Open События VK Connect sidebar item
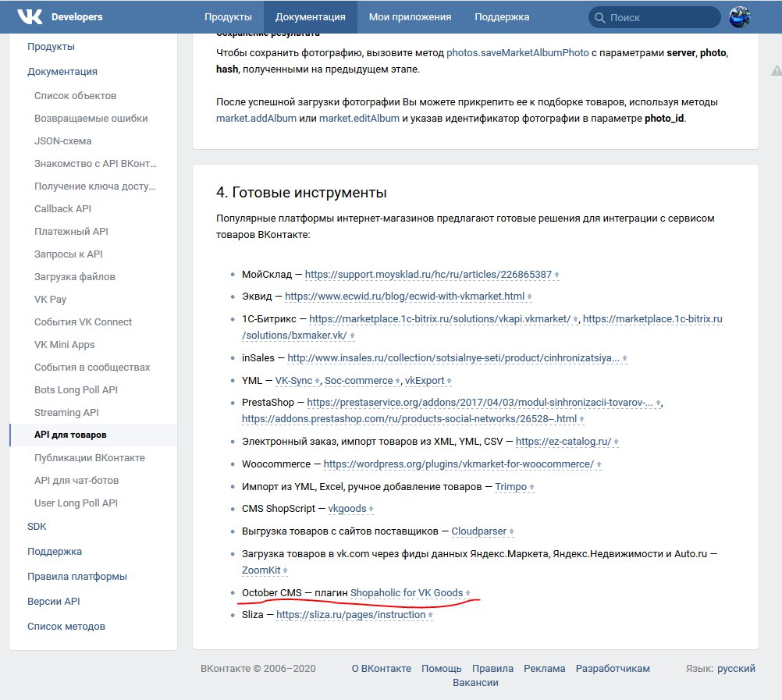Screen dimensions: 782x700 tap(84, 322)
